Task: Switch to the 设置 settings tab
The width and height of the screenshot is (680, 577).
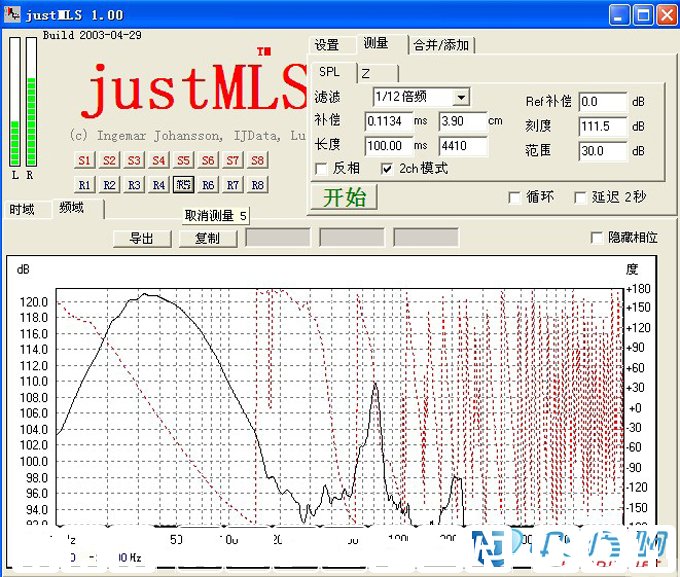Action: [327, 45]
